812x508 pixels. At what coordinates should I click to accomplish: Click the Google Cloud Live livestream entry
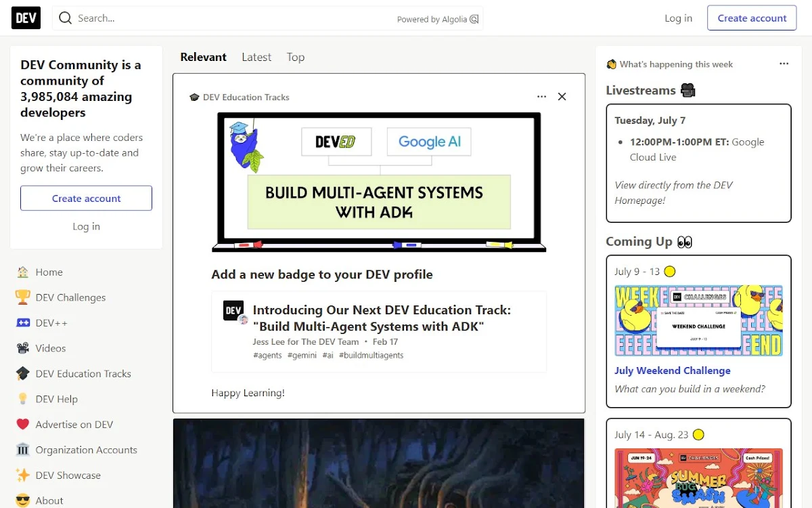[x=697, y=150]
